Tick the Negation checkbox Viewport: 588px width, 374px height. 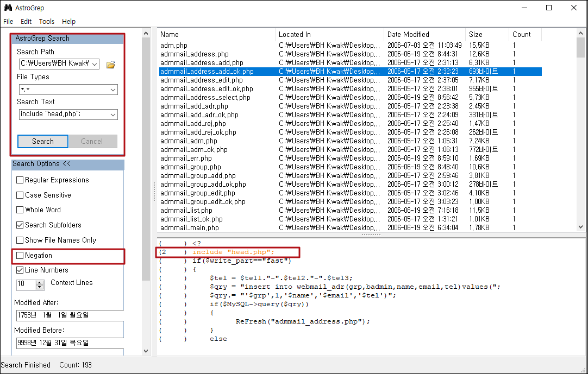point(20,256)
